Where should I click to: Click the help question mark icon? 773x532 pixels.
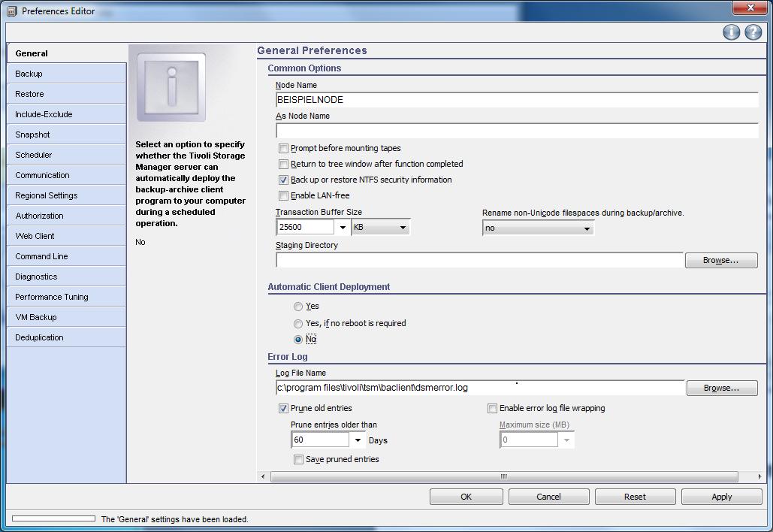tap(753, 32)
